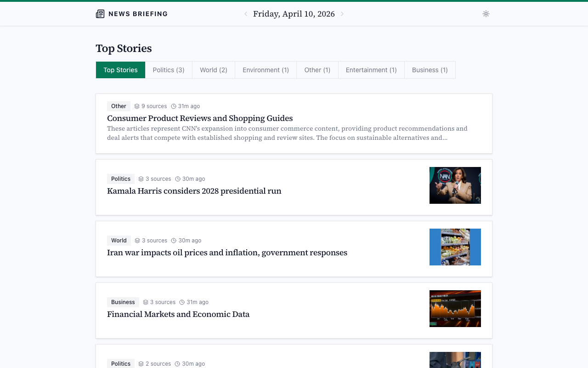Toggle light/dark theme sun icon
This screenshot has width=588, height=368.
pyautogui.click(x=486, y=14)
